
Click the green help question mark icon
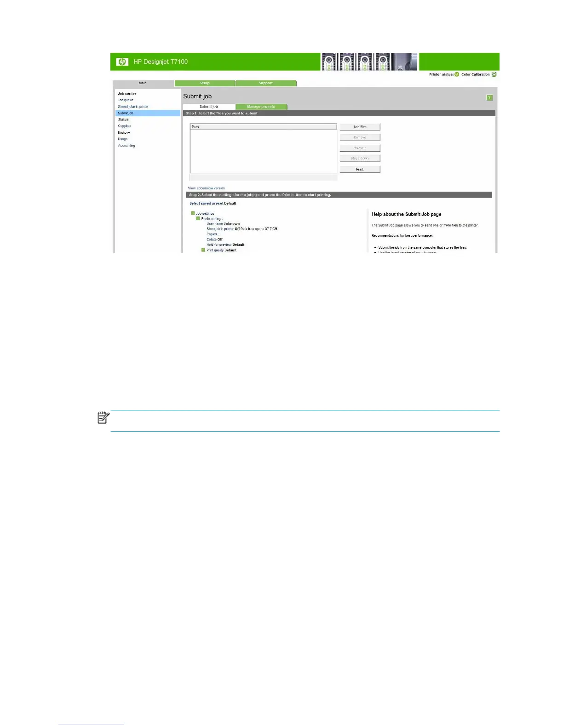point(489,97)
